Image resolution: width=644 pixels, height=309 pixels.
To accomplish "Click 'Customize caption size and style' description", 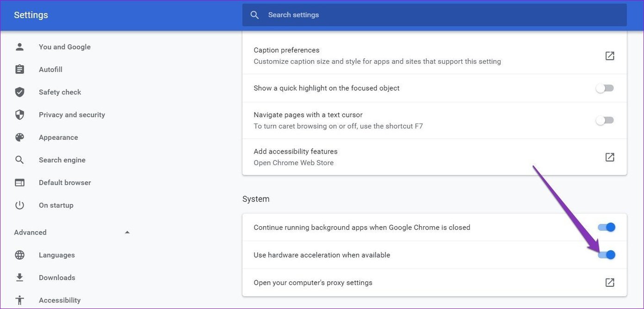I will tap(377, 62).
